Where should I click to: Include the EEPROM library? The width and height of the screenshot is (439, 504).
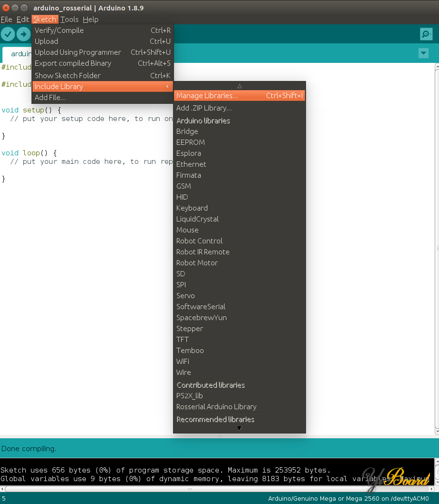click(239, 142)
